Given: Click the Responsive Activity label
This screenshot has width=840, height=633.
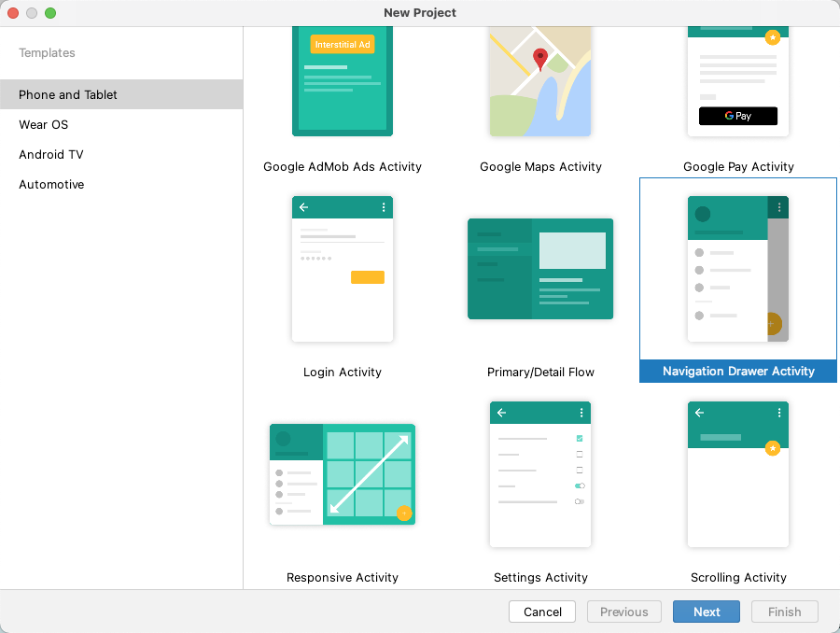Looking at the screenshot, I should 343,577.
